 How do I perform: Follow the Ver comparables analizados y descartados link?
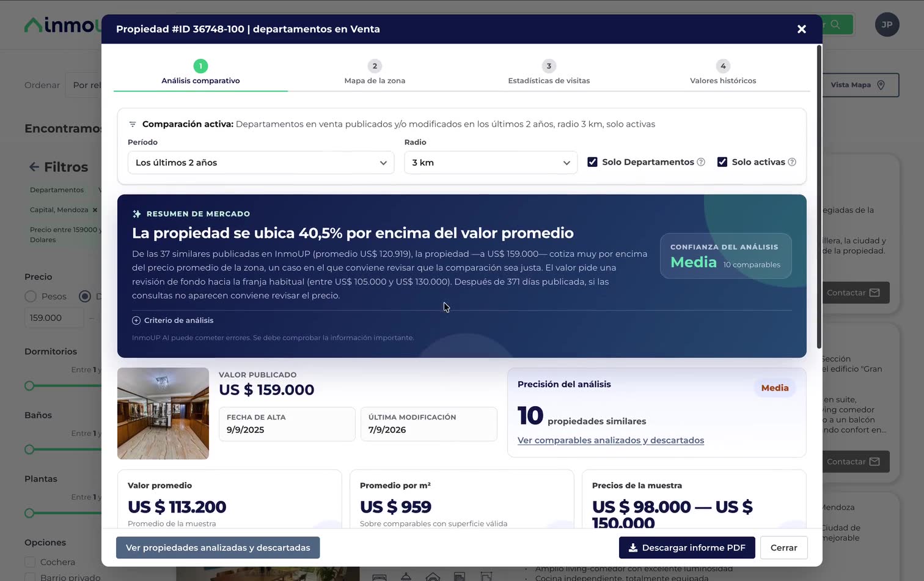610,440
